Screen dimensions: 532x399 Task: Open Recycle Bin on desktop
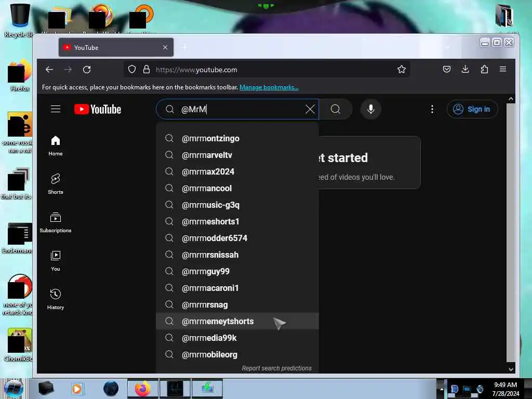(19, 20)
